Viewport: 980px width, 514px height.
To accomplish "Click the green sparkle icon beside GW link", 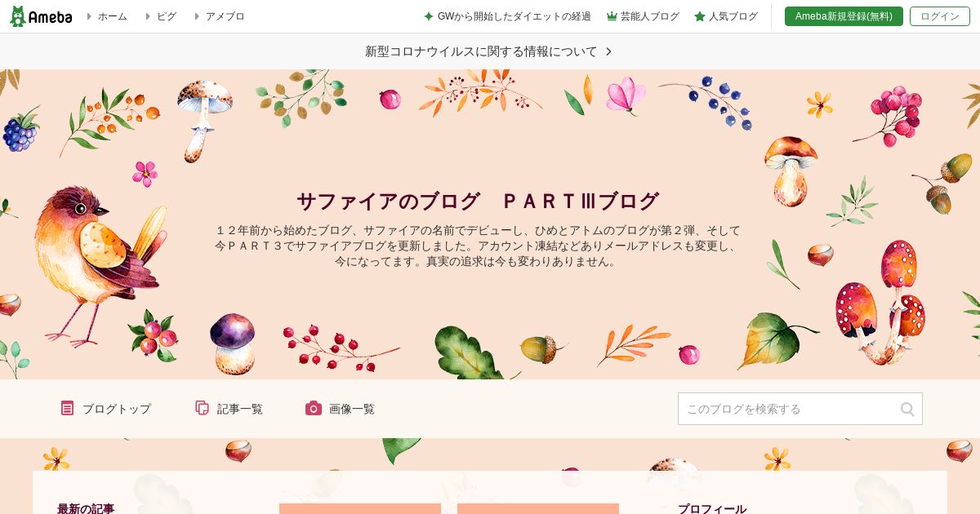I will [x=429, y=16].
